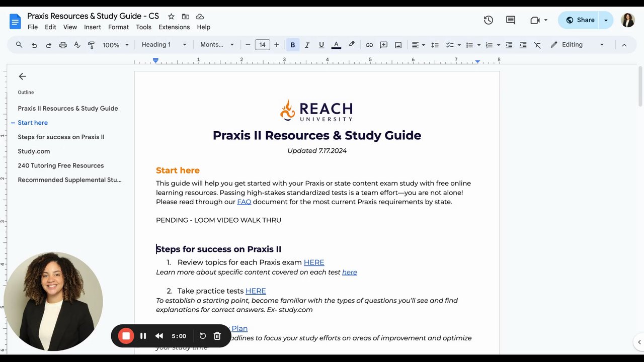Open the View menu

point(70,27)
